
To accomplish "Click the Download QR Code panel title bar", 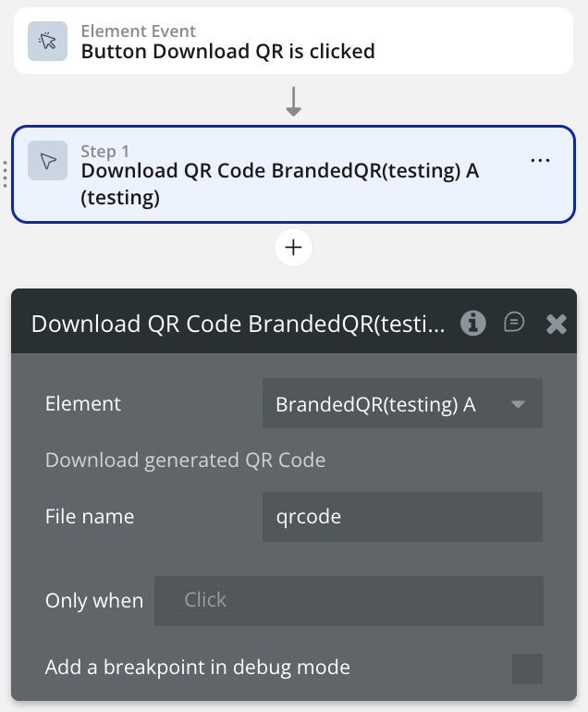I will tap(239, 323).
